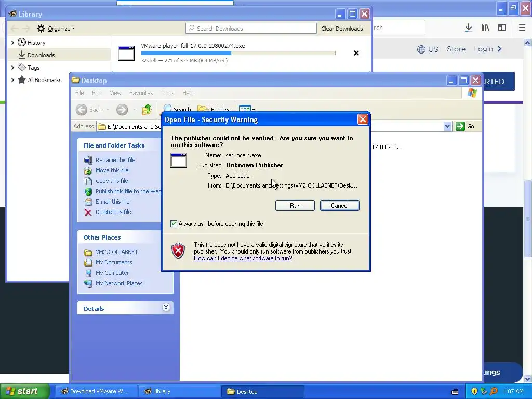
Task: Switch to Download VMware taskbar item
Action: [x=96, y=392]
